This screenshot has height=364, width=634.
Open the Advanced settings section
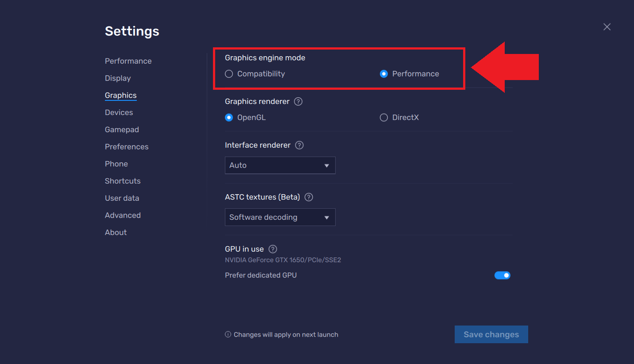pos(123,215)
